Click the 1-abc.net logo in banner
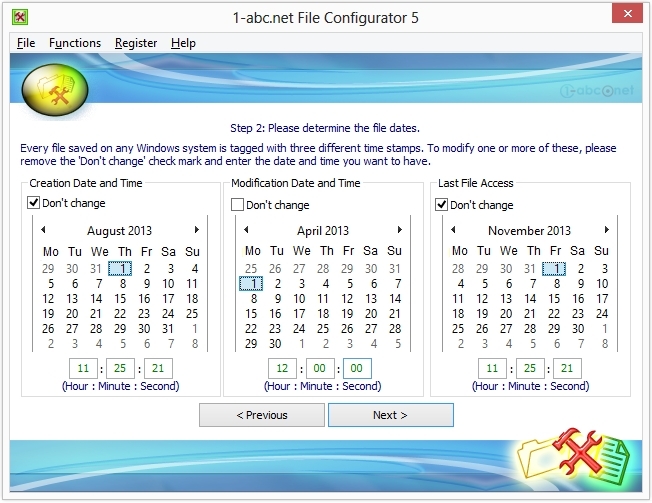Viewport: 652px width, 503px height. point(597,91)
